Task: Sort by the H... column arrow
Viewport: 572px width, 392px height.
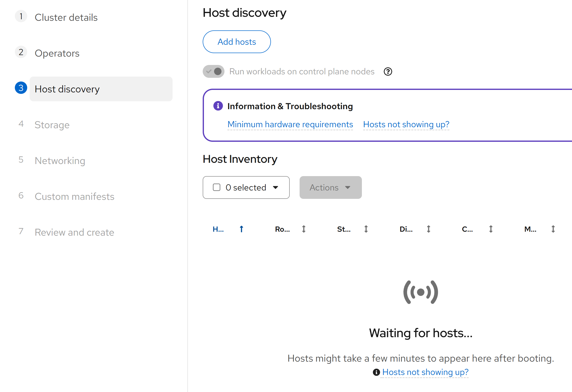Action: pos(242,229)
